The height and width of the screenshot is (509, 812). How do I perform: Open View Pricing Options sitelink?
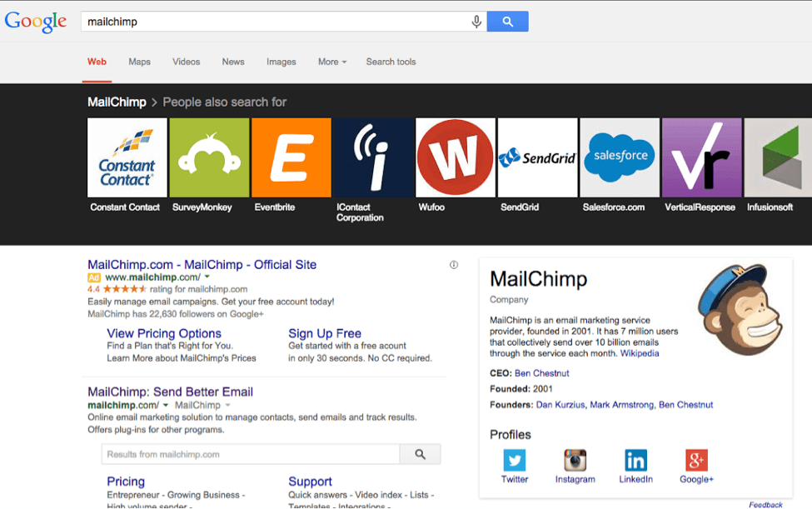164,333
